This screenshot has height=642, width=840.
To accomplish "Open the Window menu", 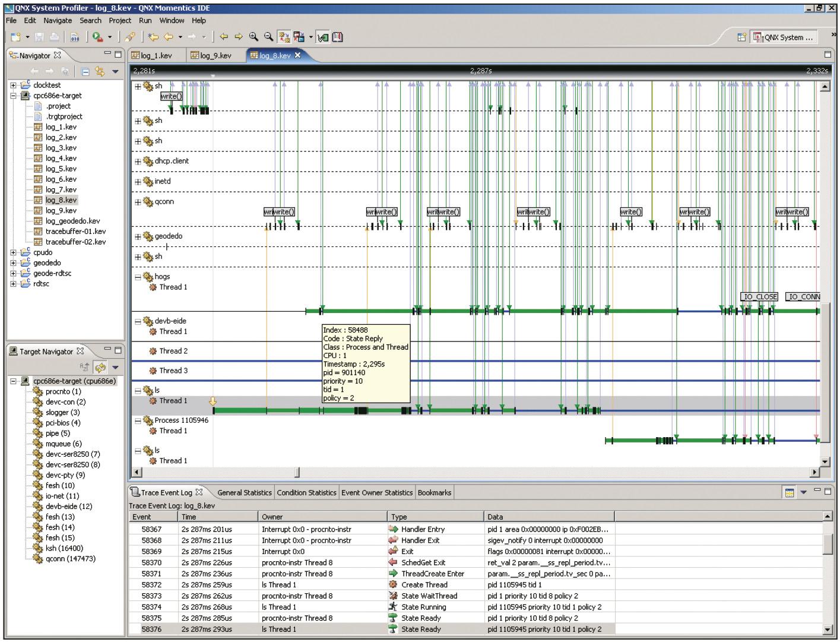I will (x=172, y=20).
